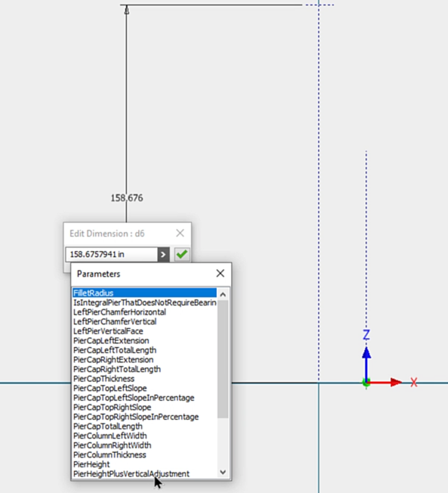Select the PierCapTotalLength parameter
The width and height of the screenshot is (448, 493).
[x=144, y=426]
